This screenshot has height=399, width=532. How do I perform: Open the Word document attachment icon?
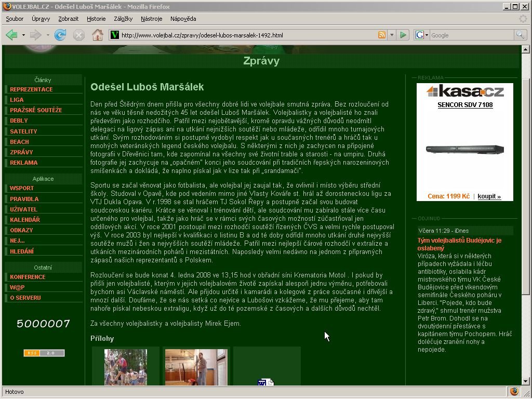[266, 382]
